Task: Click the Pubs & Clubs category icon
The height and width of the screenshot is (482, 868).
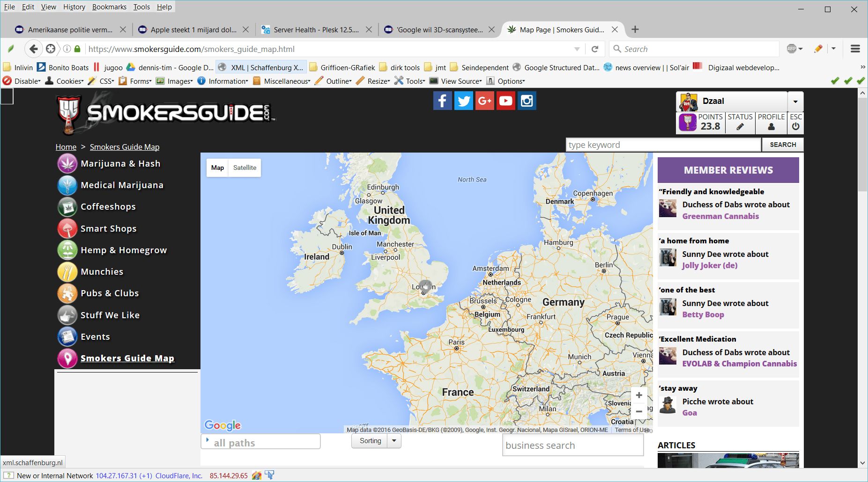Action: 67,293
